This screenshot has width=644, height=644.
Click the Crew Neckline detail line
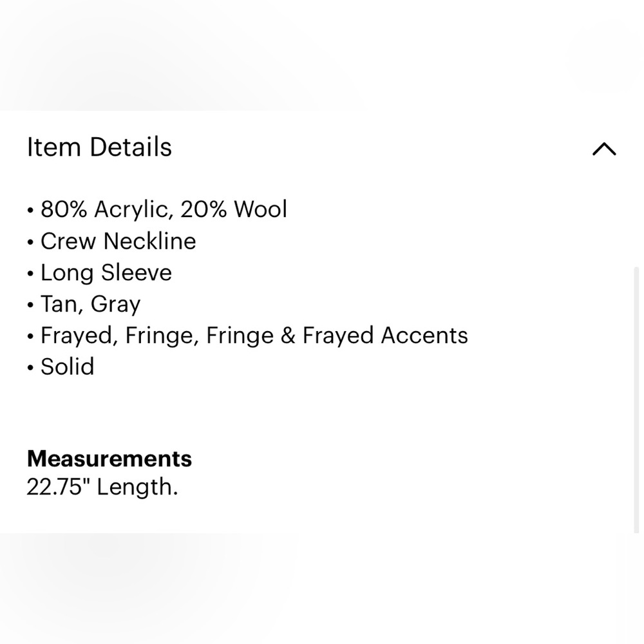pos(118,241)
